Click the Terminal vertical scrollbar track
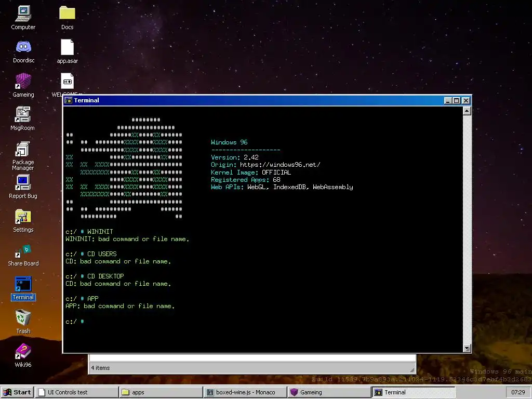 tap(467, 229)
